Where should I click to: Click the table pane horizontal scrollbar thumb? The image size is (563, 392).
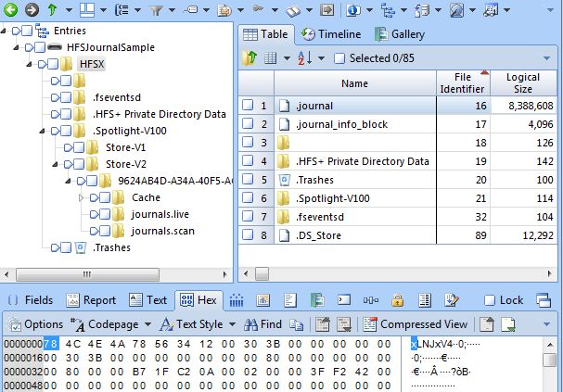coord(262,274)
